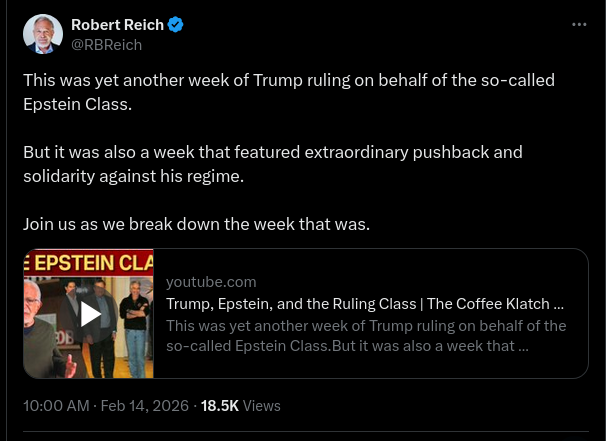Image resolution: width=606 pixels, height=441 pixels.
Task: Go to the @RBReich handle
Action: (106, 44)
